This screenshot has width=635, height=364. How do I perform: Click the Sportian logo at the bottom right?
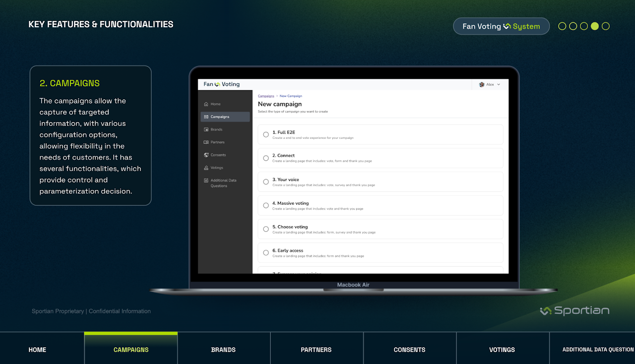pos(574,311)
